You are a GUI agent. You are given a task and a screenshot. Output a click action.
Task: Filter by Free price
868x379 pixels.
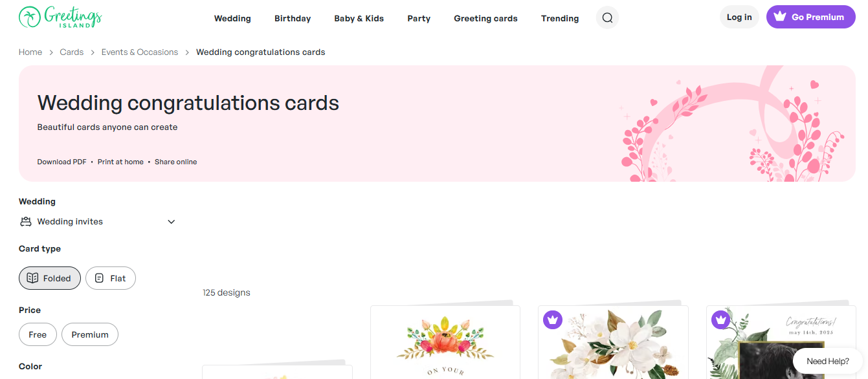(38, 334)
